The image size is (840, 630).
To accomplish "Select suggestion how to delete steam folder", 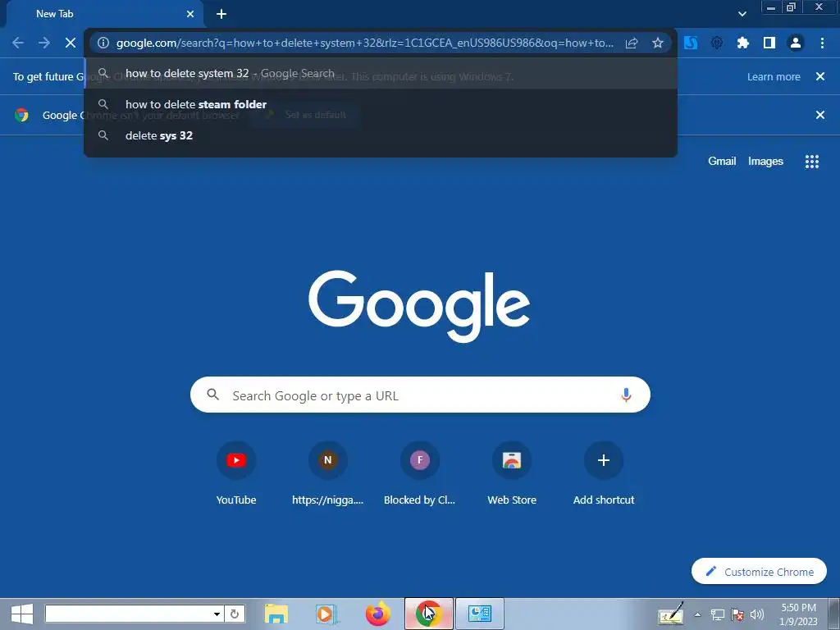I will (381, 104).
